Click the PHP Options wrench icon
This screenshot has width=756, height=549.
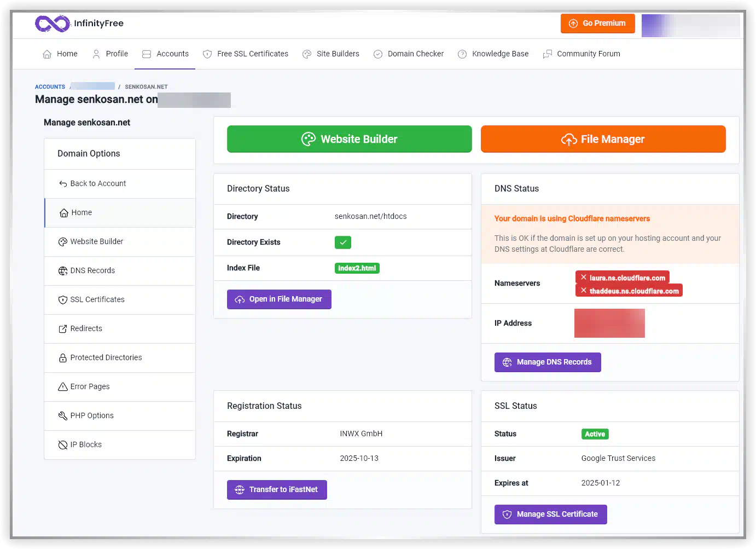pos(63,416)
